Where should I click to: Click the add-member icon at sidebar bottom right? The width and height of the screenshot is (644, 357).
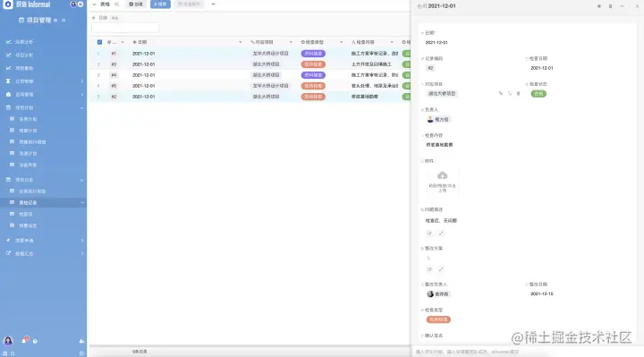click(81, 341)
